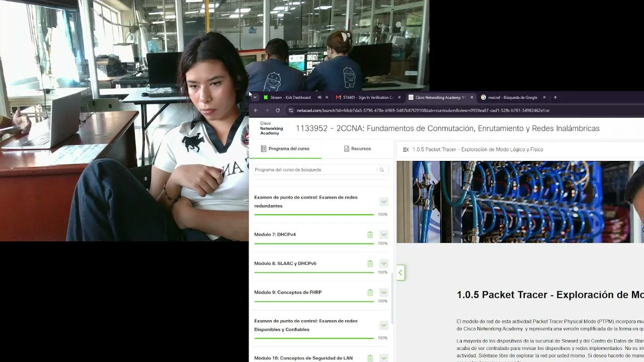This screenshot has width=644, height=362.
Task: Toggle the course outline menu icon
Action: click(x=406, y=149)
